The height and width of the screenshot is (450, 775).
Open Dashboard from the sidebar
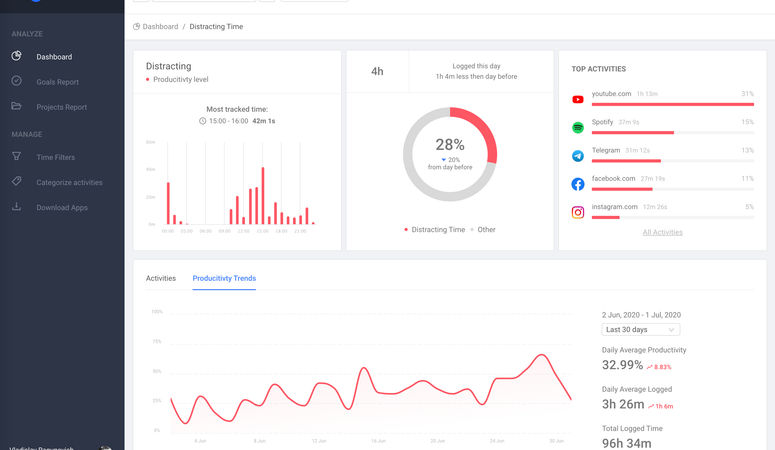click(x=54, y=57)
